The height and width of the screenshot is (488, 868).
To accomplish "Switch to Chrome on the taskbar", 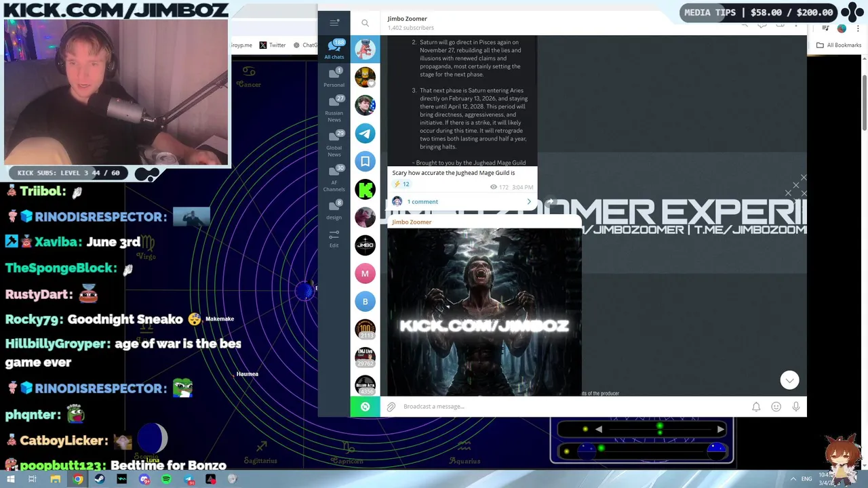I will 78,479.
